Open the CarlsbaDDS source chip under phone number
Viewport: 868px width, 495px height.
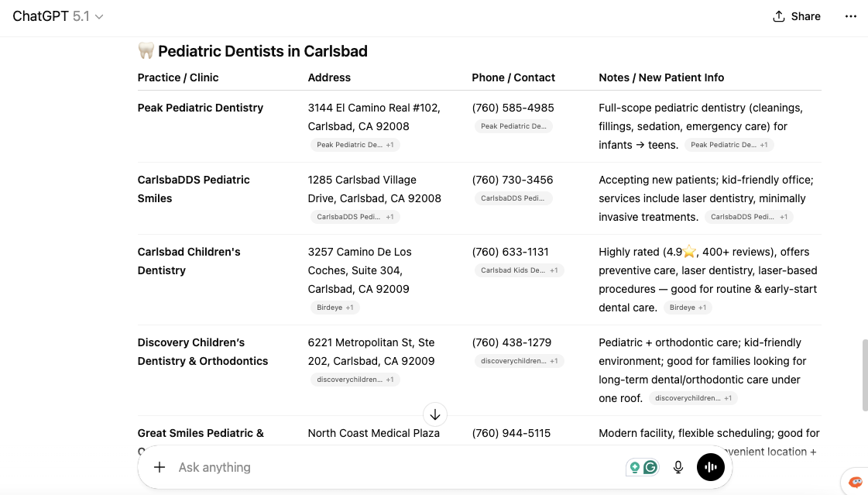pos(513,198)
